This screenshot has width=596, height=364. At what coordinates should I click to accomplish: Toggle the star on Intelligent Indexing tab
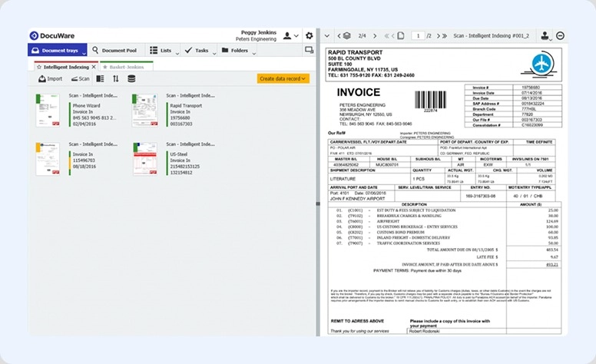(x=38, y=67)
